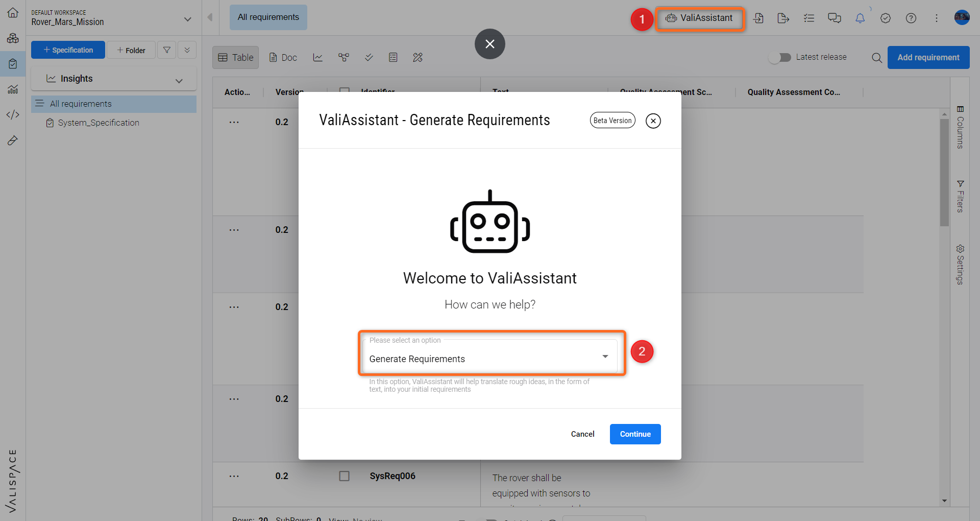Open the three-dot more menu in header
The height and width of the screenshot is (521, 980).
pos(937,18)
